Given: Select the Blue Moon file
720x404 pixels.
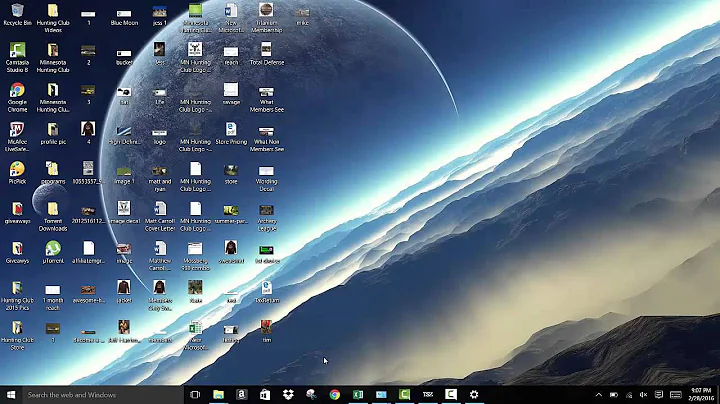Looking at the screenshot, I should tap(124, 17).
